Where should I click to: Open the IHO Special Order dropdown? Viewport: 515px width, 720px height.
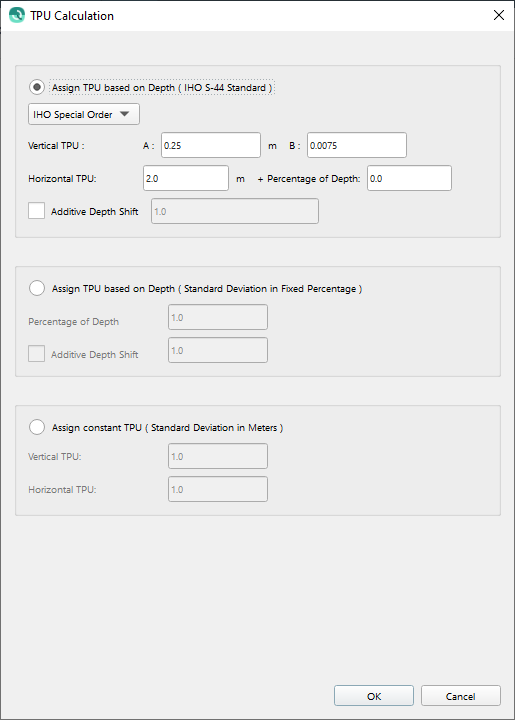(x=84, y=114)
